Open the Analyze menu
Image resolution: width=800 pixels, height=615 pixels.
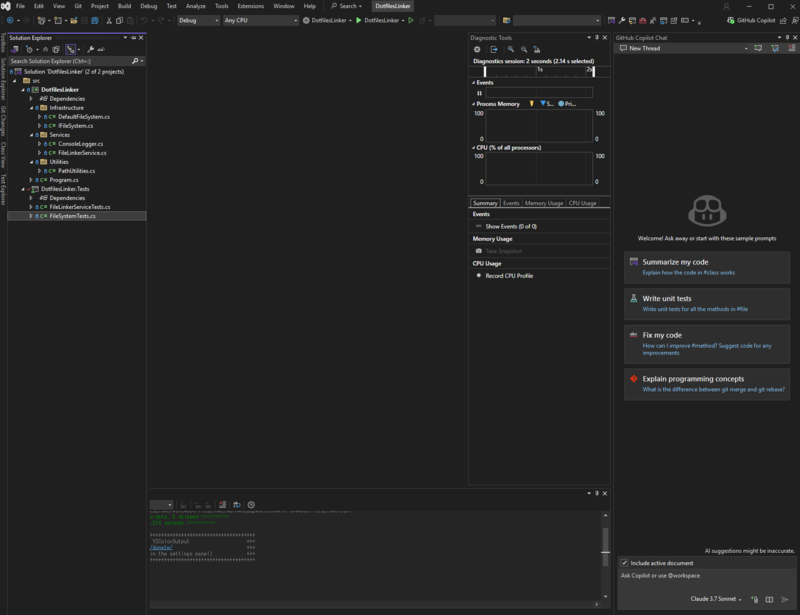point(195,6)
